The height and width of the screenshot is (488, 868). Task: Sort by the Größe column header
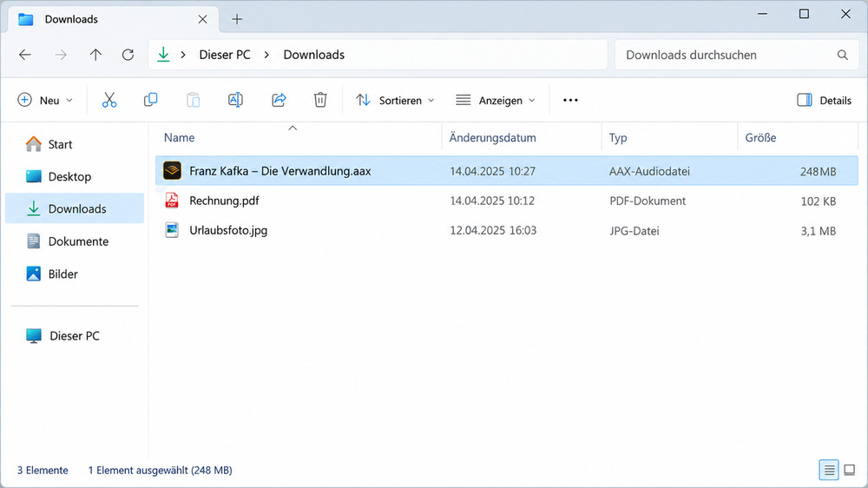pyautogui.click(x=760, y=137)
